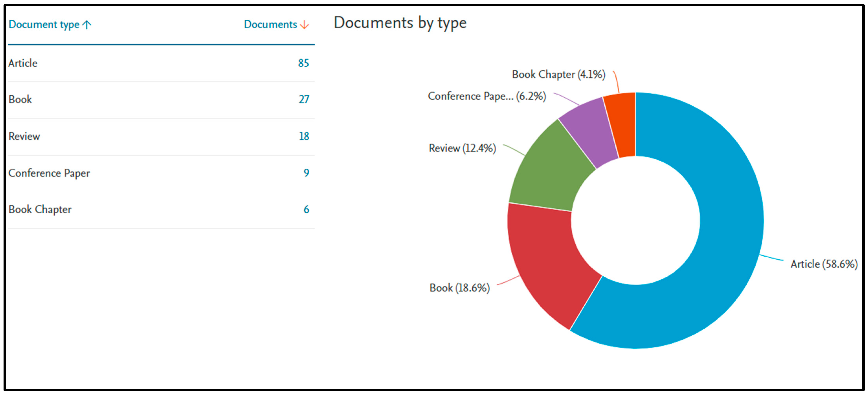Open the 18 Review documents count
The width and height of the screenshot is (868, 395).
coord(304,136)
